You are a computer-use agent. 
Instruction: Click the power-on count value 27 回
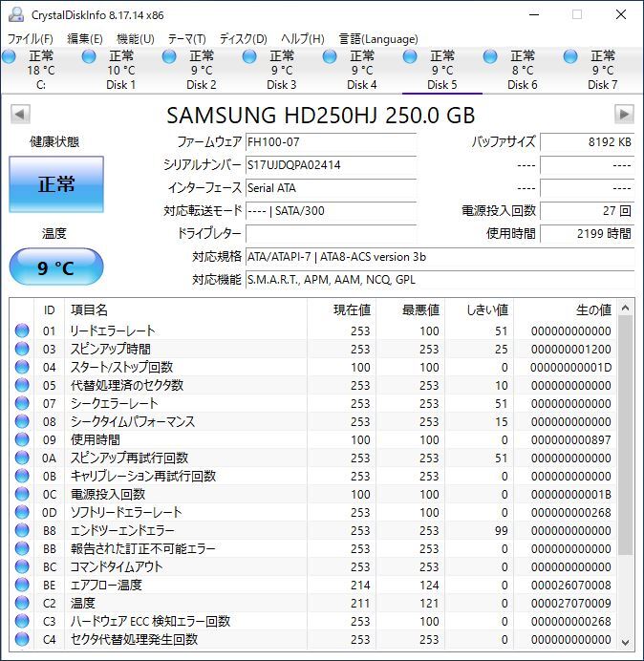click(x=587, y=210)
